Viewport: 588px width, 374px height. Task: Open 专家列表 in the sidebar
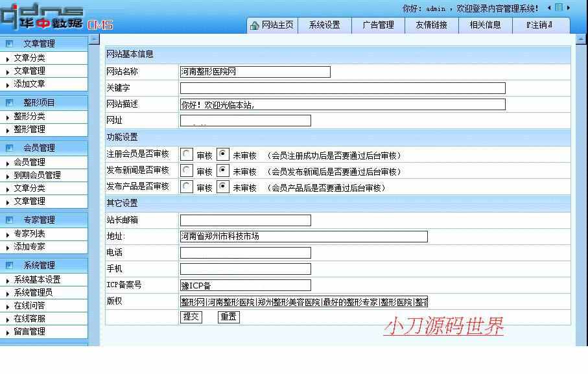(29, 234)
